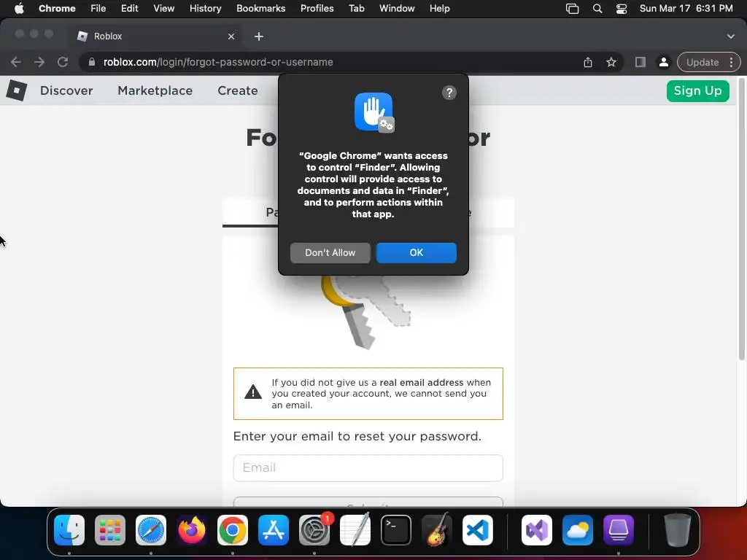Open the Help menu in the menu bar
747x560 pixels.
point(439,8)
